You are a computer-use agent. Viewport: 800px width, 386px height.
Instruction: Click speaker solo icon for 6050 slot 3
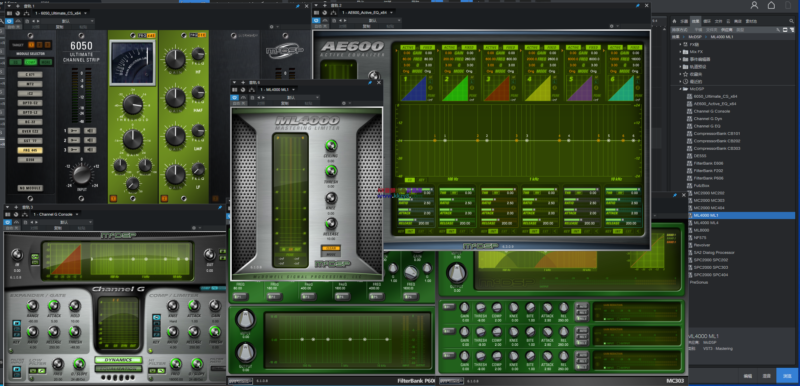[x=90, y=149]
